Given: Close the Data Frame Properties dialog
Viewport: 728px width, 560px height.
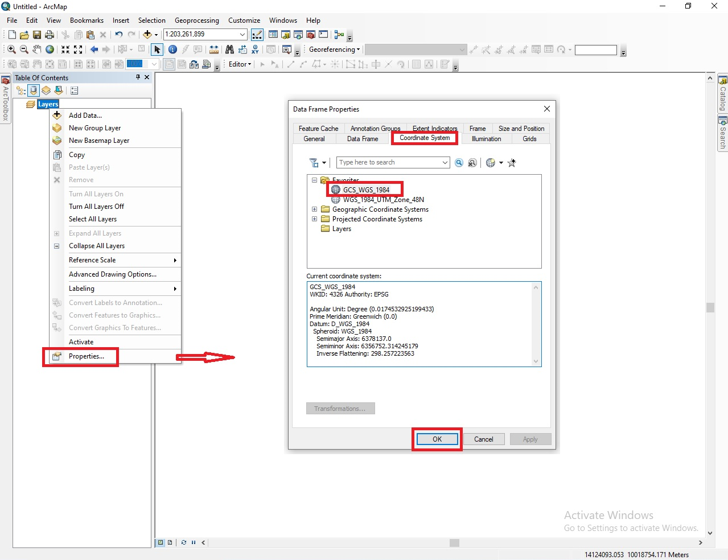Looking at the screenshot, I should click(x=547, y=109).
